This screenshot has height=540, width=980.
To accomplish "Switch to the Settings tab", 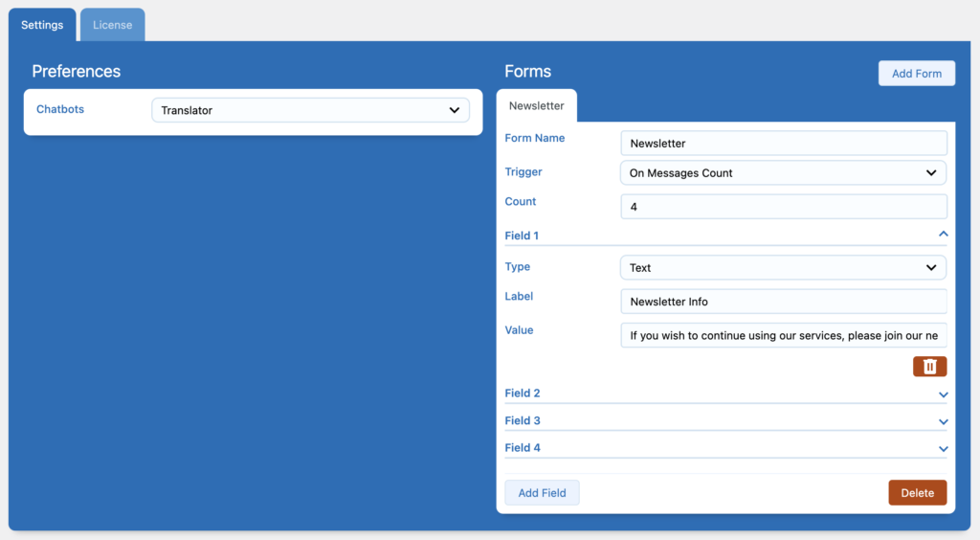I will click(42, 25).
